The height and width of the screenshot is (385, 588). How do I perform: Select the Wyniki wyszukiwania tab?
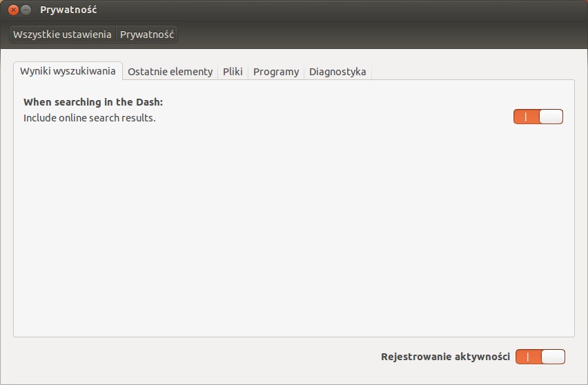pos(68,71)
